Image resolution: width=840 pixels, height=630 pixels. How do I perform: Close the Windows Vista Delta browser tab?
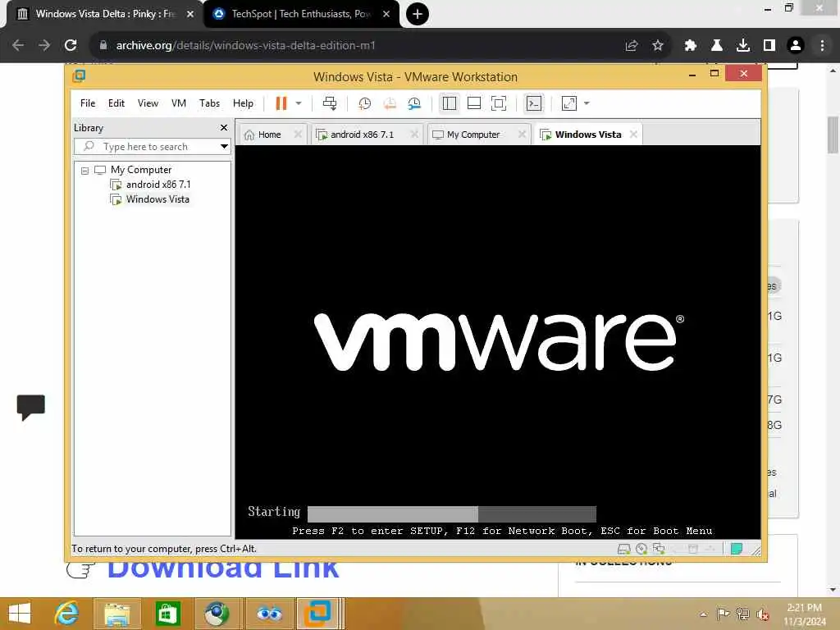click(190, 14)
